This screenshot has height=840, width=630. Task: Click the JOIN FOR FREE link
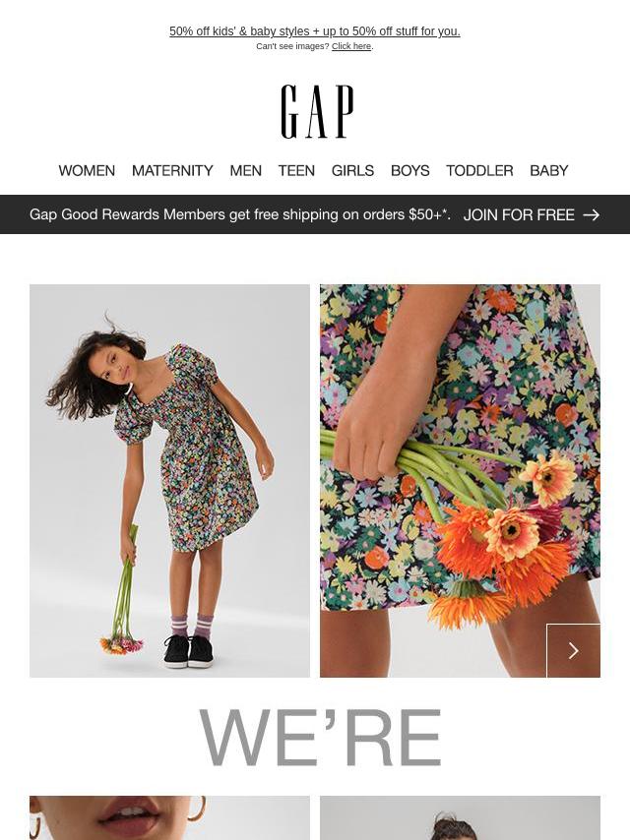click(519, 214)
